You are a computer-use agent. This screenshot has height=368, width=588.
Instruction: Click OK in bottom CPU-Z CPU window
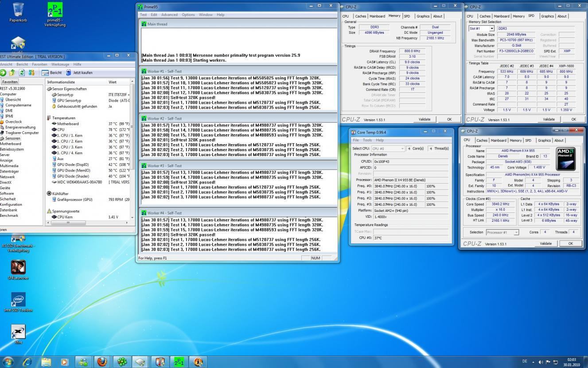(x=571, y=243)
